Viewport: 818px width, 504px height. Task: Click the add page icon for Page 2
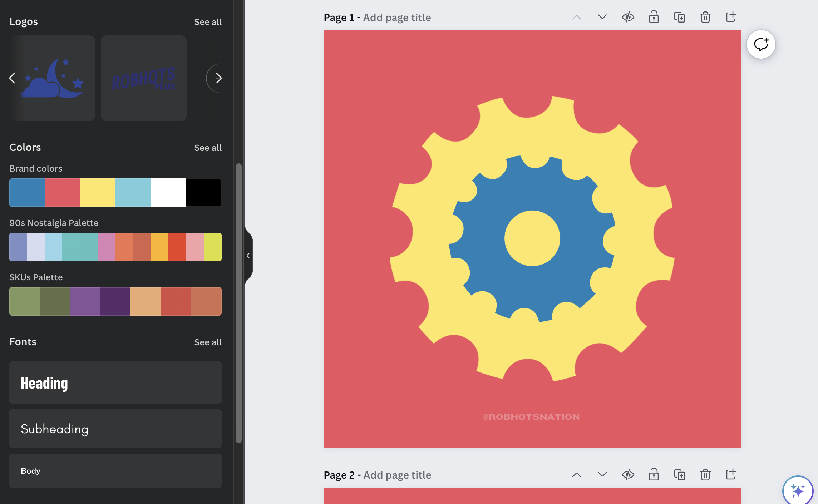[x=731, y=475]
